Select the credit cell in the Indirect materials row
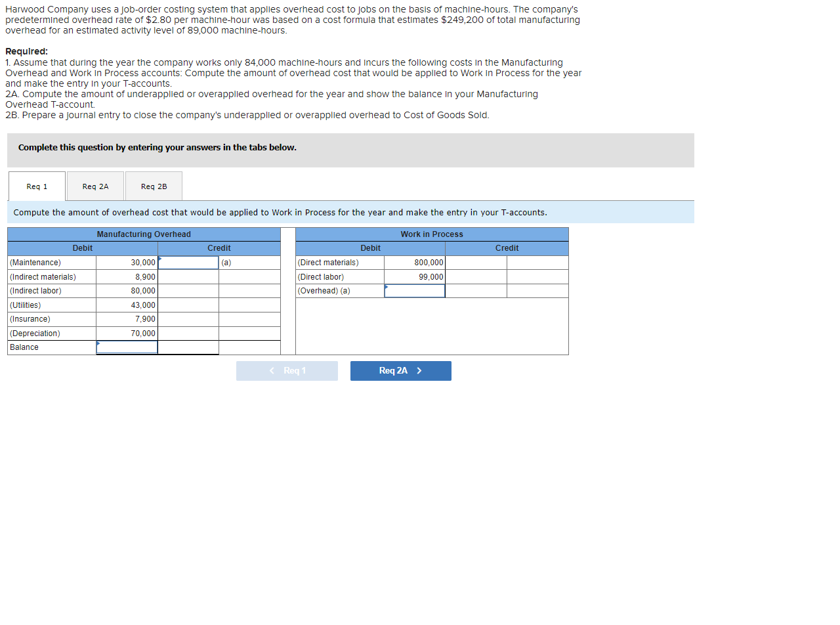The width and height of the screenshot is (840, 625). click(x=188, y=277)
